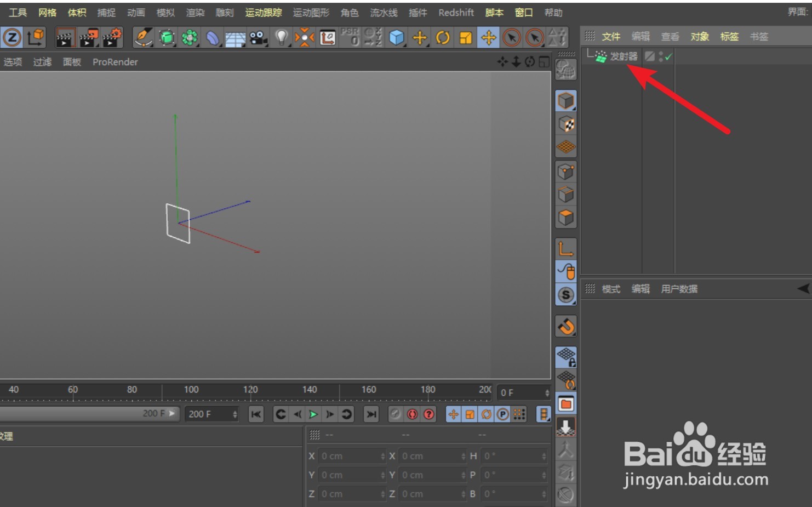Open the 模拟 main menu
Image resolution: width=812 pixels, height=507 pixels.
(x=165, y=12)
